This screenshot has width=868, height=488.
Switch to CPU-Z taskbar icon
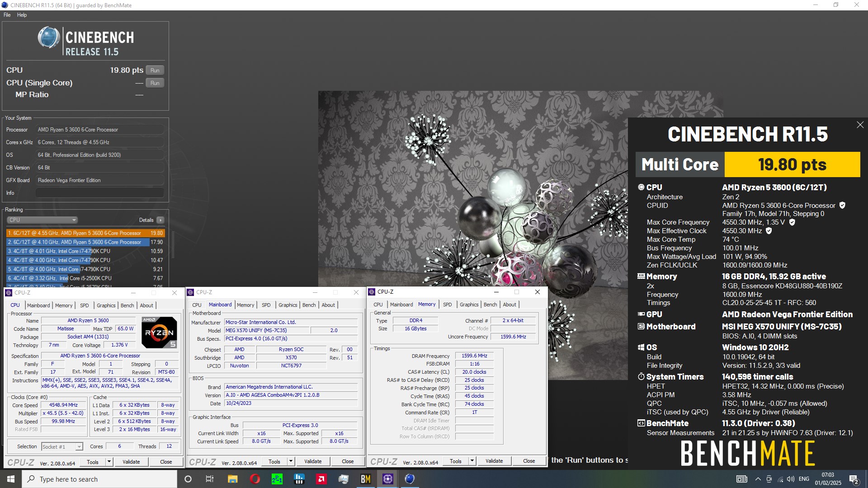coord(387,479)
